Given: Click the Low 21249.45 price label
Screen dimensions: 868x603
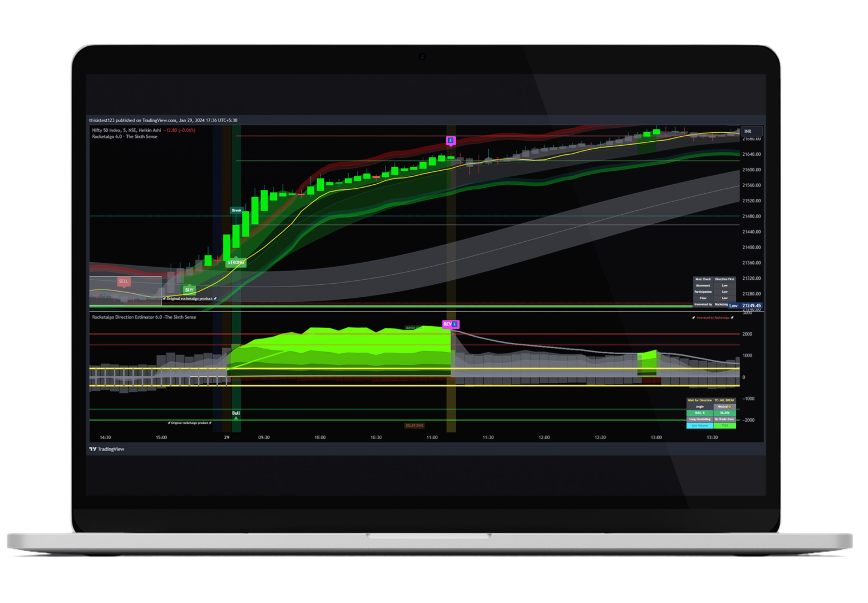Looking at the screenshot, I should coord(745,306).
